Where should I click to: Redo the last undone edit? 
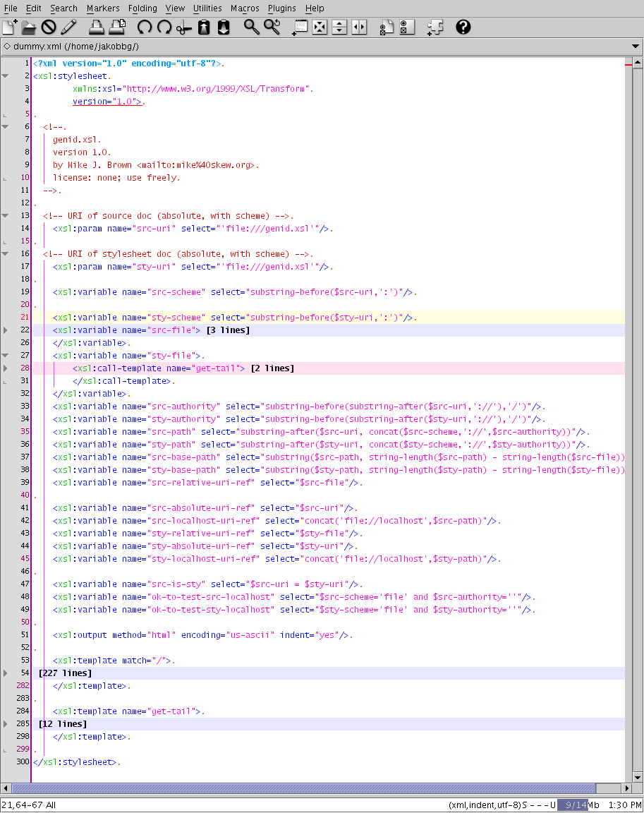coord(164,27)
